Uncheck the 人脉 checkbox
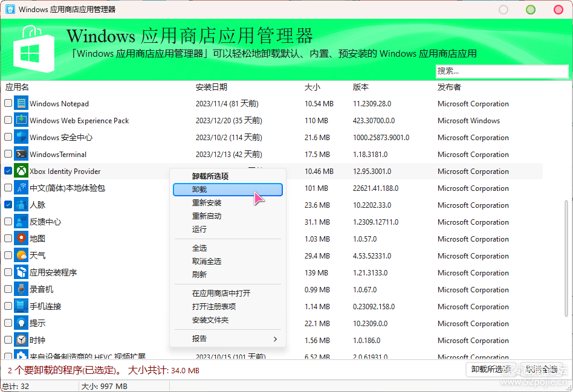 [x=8, y=205]
